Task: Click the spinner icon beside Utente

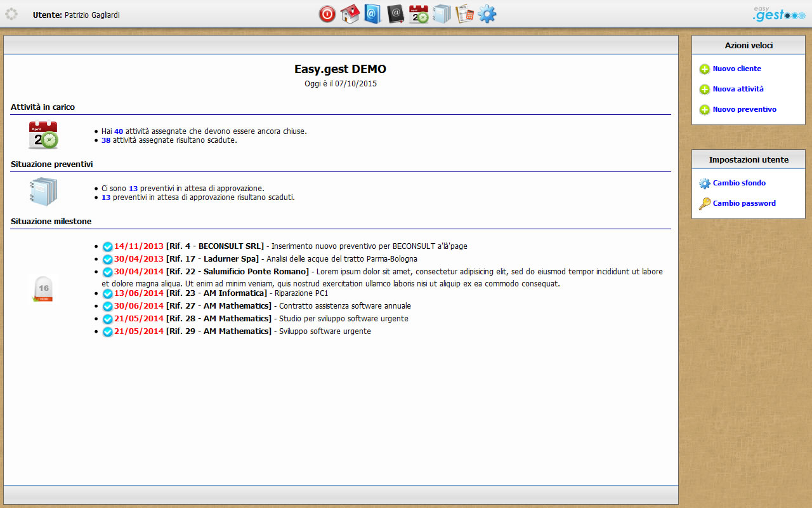Action: click(11, 14)
